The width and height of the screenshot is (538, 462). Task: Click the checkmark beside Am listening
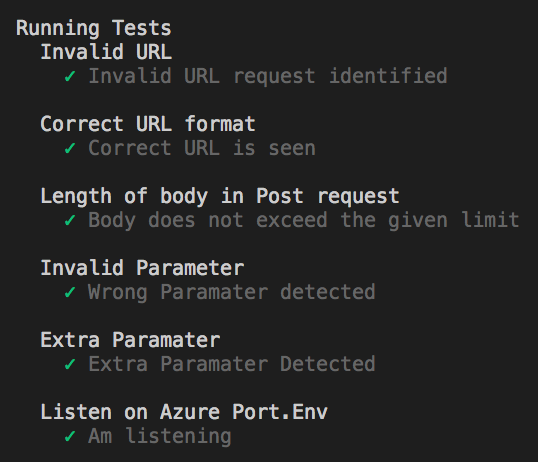pos(70,436)
